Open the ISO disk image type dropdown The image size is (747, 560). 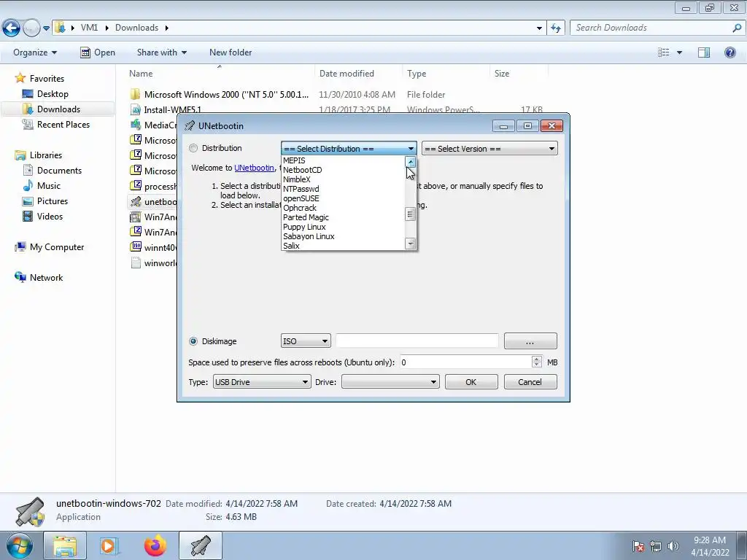(x=306, y=341)
